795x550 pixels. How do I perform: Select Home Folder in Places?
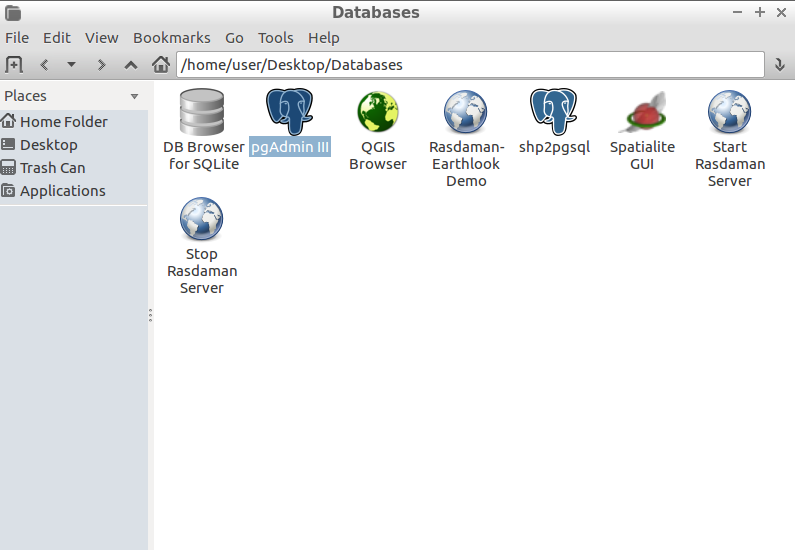(x=74, y=122)
